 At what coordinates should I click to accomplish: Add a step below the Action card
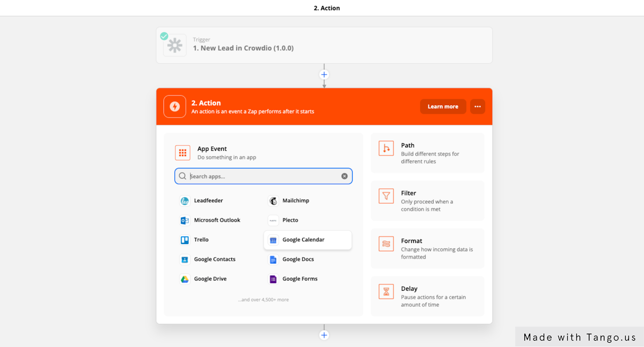324,335
